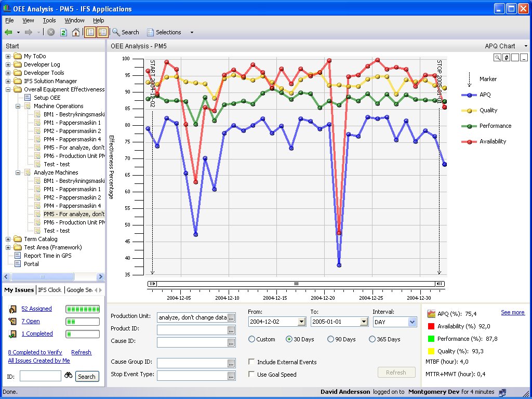Viewport: 532px width, 399px height.
Task: Open the Interval DAY dropdown
Action: tap(412, 322)
